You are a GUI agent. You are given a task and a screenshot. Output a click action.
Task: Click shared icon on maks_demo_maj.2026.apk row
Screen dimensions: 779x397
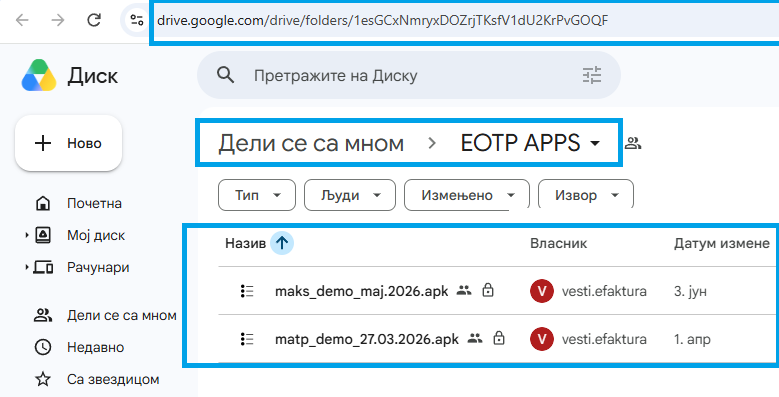(464, 291)
